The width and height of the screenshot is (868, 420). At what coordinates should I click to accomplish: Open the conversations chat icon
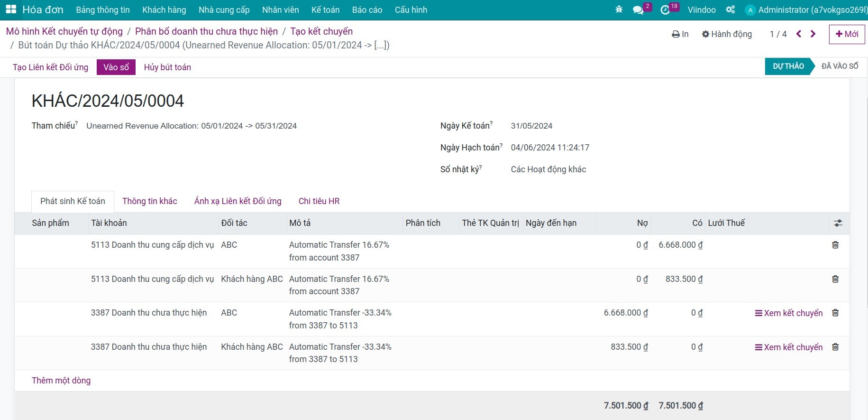(638, 10)
